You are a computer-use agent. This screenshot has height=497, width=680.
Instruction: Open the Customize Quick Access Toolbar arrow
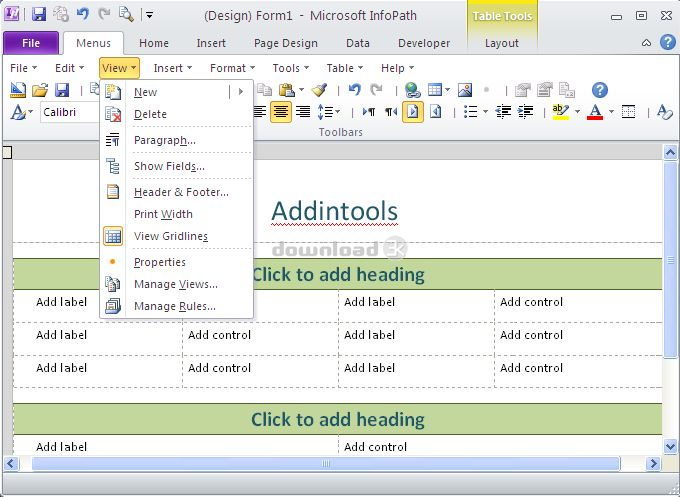pos(149,16)
